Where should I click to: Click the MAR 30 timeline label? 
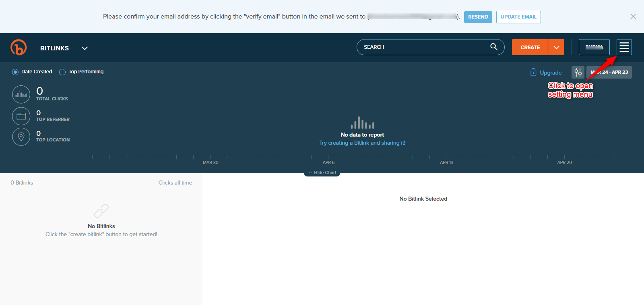click(x=211, y=162)
